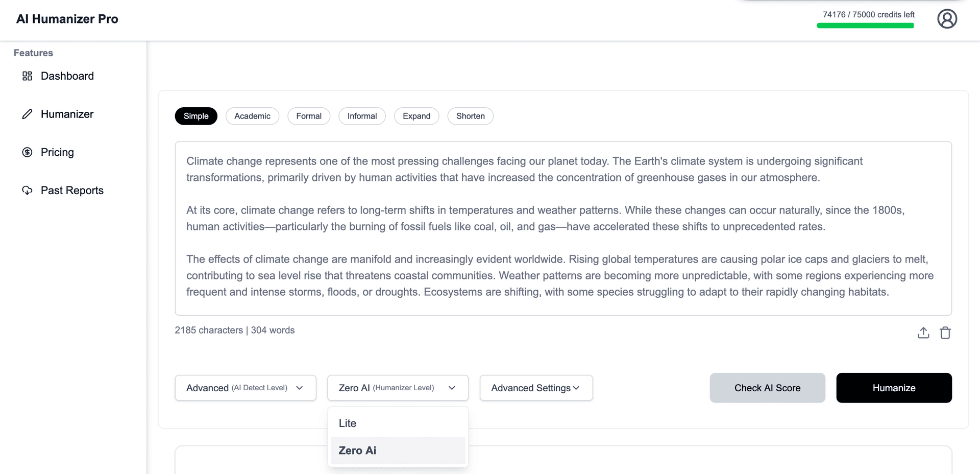The height and width of the screenshot is (474, 980).
Task: Expand the Advanced Settings dropdown
Action: 536,388
